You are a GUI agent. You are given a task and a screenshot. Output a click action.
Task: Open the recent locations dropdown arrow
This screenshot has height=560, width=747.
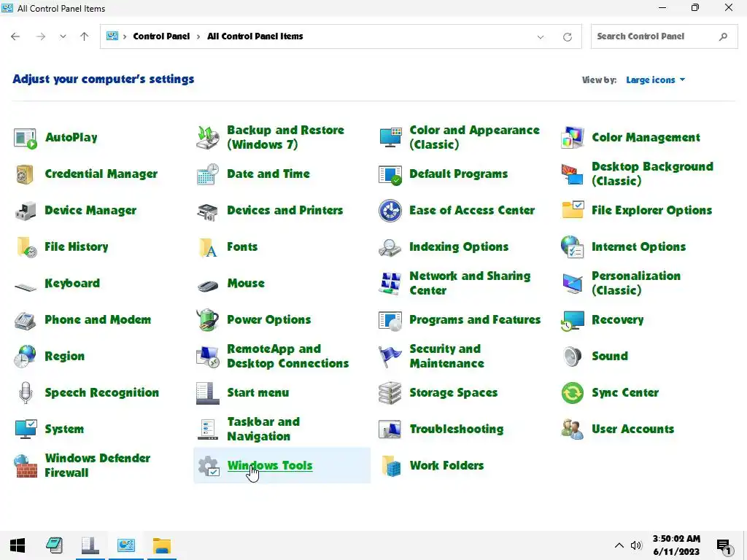pyautogui.click(x=63, y=36)
